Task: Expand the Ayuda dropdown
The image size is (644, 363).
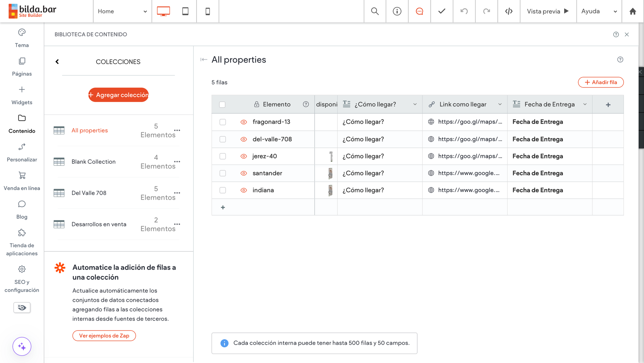Action: tap(599, 11)
